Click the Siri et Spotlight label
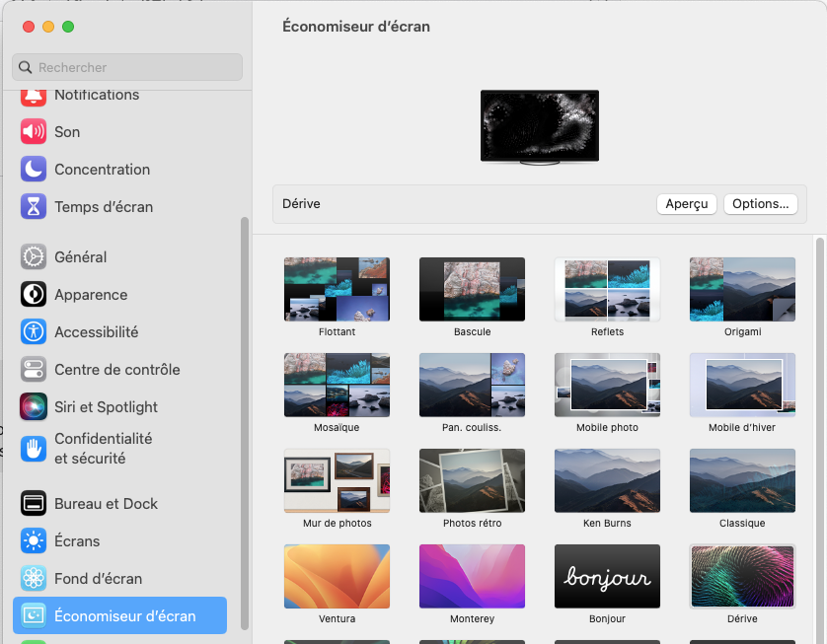This screenshot has width=827, height=644. 106,407
